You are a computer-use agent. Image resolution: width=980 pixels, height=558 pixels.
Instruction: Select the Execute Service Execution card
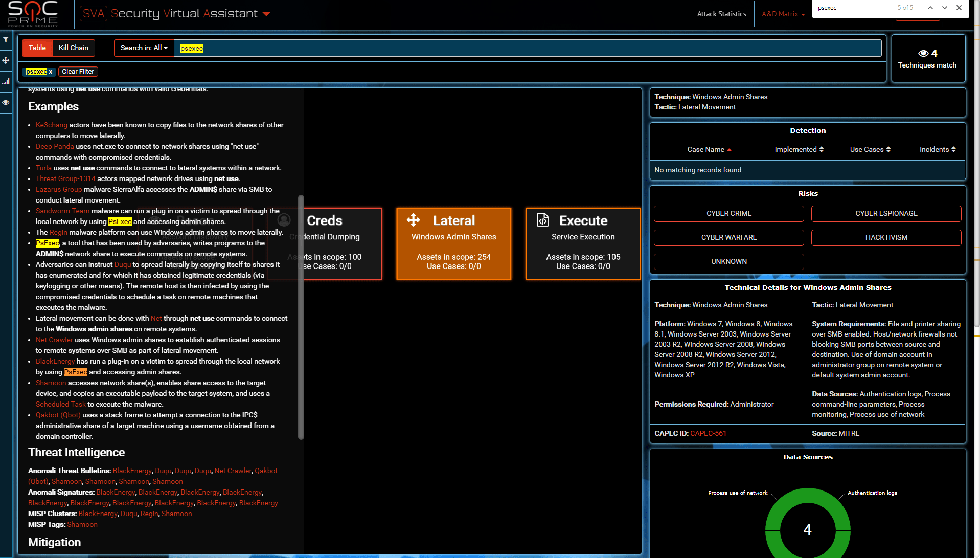(x=583, y=243)
